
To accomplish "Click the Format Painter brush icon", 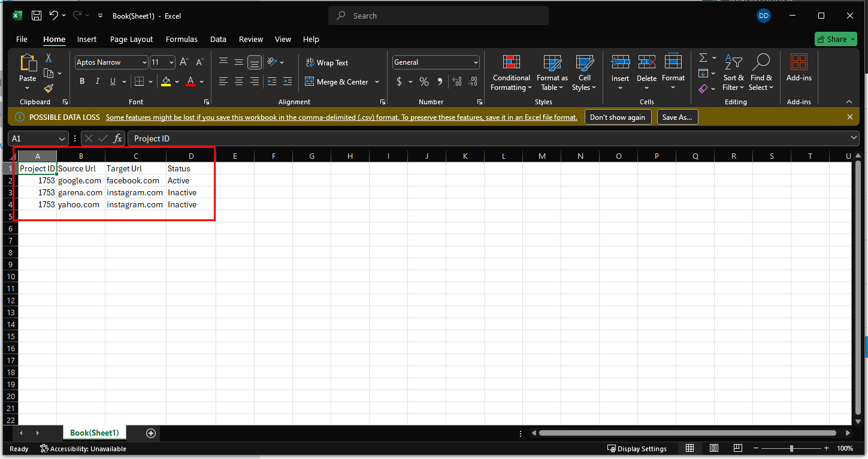I will [x=49, y=88].
